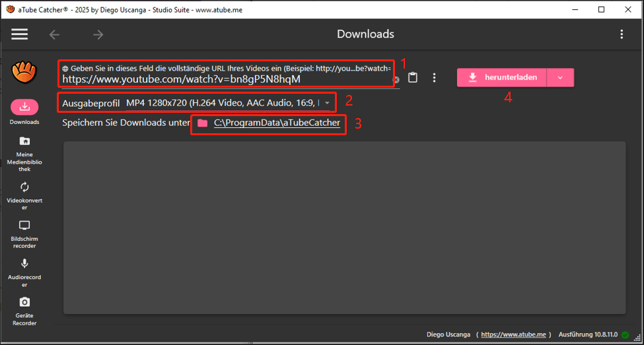Click the green status check icon

[625, 334]
